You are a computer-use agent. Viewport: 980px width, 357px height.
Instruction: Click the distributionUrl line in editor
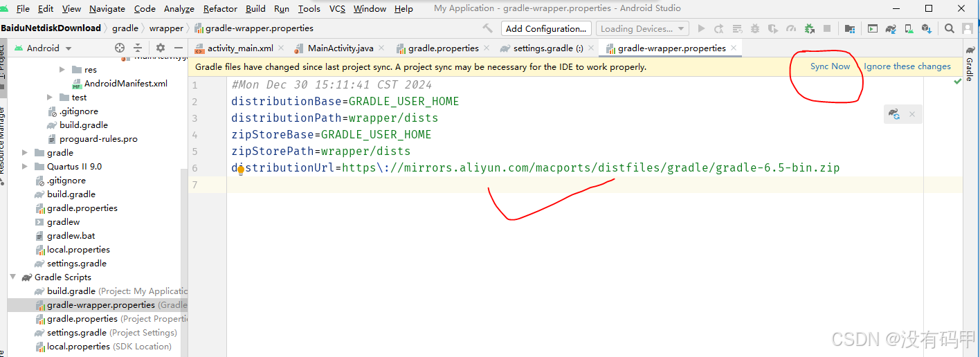coord(536,168)
